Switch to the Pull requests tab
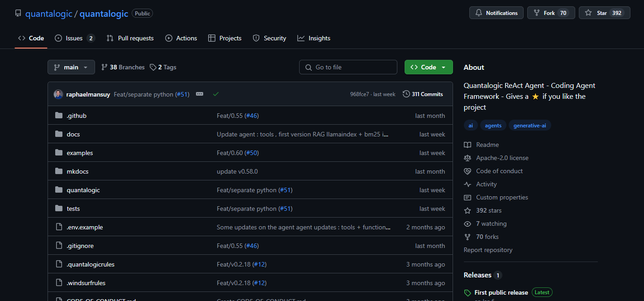 (x=130, y=38)
